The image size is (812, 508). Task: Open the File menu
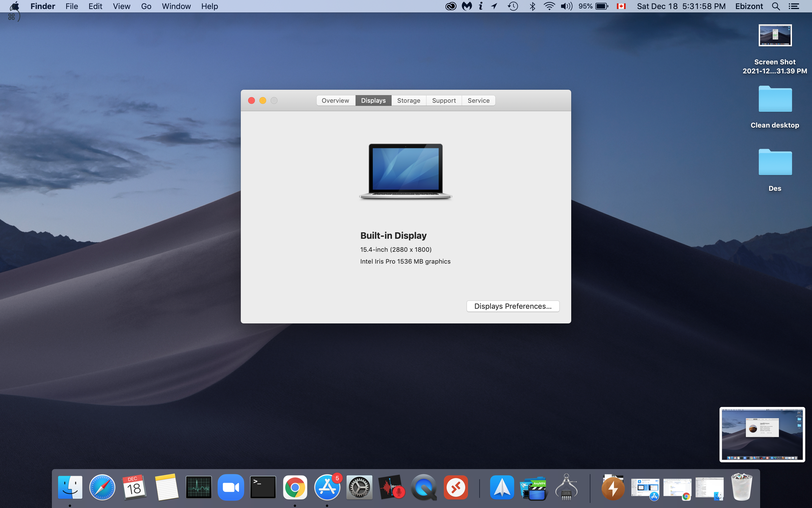click(72, 6)
